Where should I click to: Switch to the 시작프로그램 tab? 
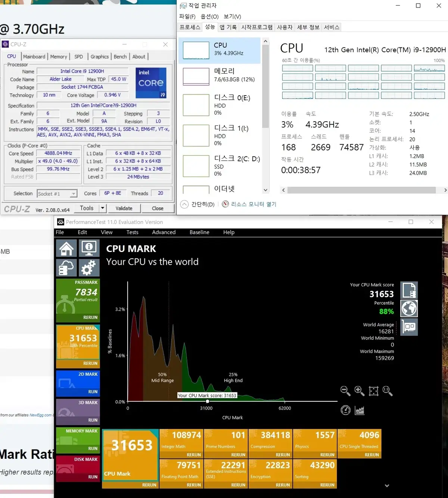(257, 27)
